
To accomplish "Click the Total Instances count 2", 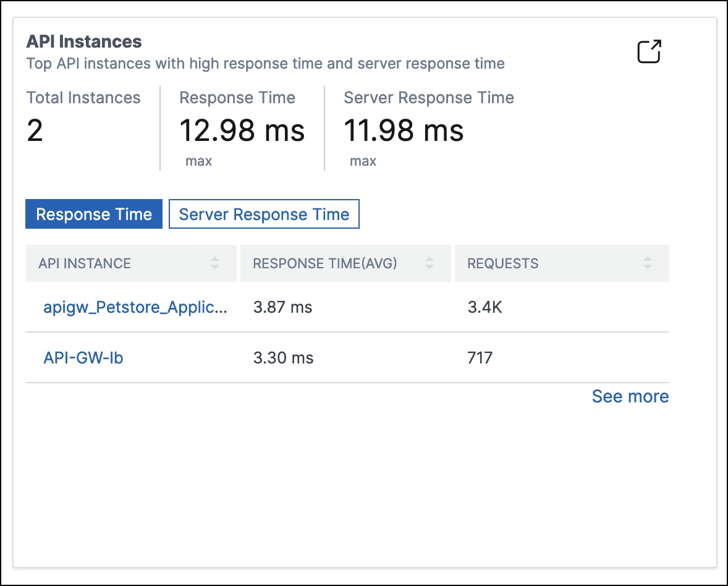I will (x=35, y=130).
